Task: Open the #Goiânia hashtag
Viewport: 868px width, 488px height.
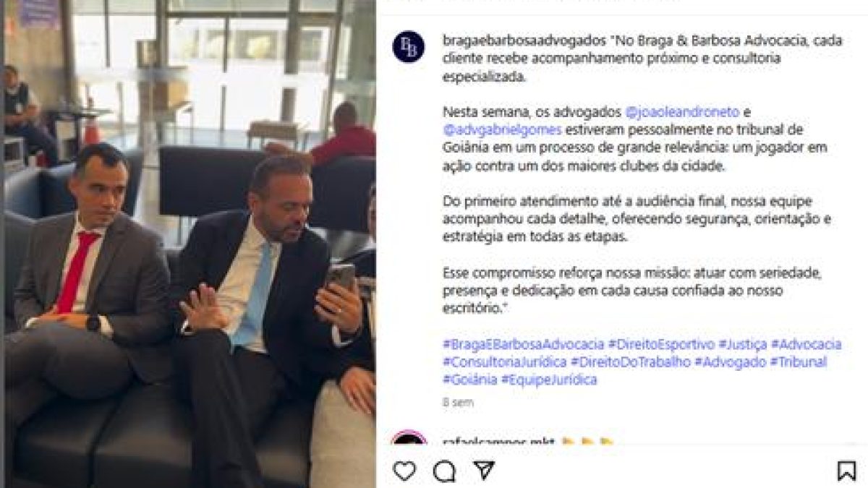Action: click(469, 380)
